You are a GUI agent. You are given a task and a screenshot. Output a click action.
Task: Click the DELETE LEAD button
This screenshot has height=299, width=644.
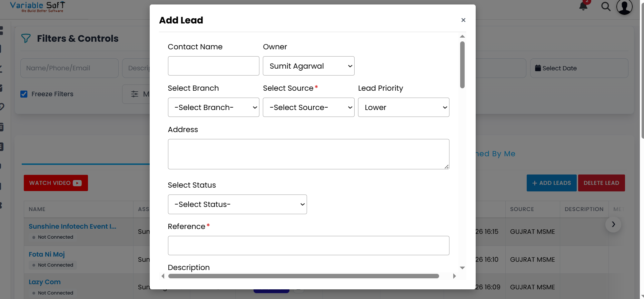click(x=602, y=183)
